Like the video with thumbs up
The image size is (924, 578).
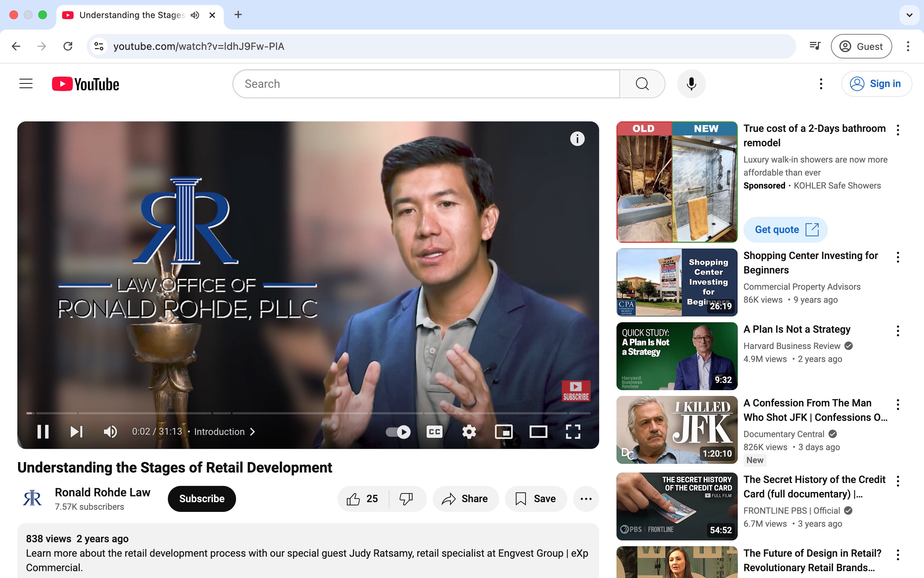[363, 499]
